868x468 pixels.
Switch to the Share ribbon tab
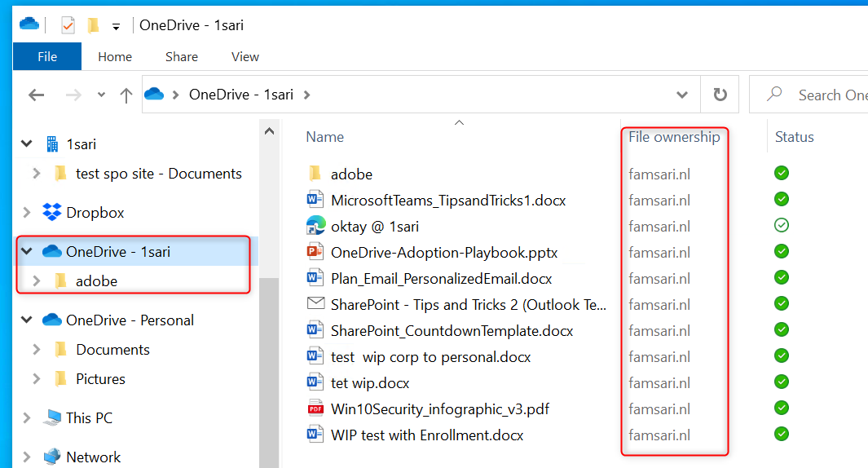tap(182, 56)
